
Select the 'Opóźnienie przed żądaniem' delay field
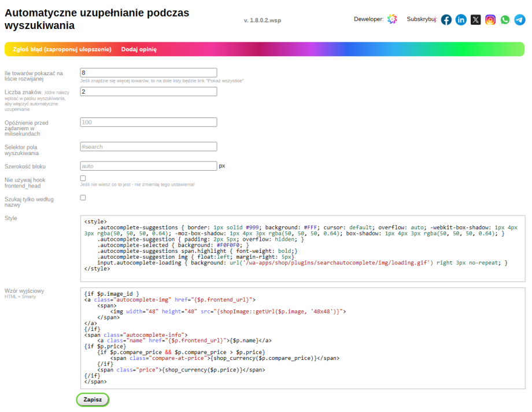click(148, 122)
